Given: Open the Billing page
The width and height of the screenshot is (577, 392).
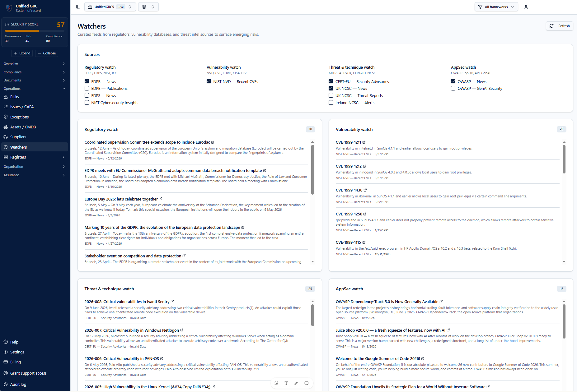Looking at the screenshot, I should point(34,362).
